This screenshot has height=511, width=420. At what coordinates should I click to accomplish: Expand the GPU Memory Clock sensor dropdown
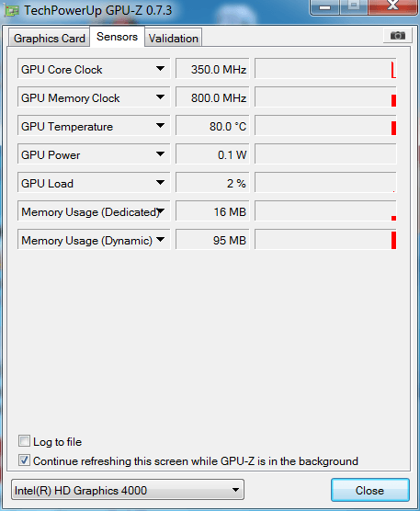pos(160,97)
